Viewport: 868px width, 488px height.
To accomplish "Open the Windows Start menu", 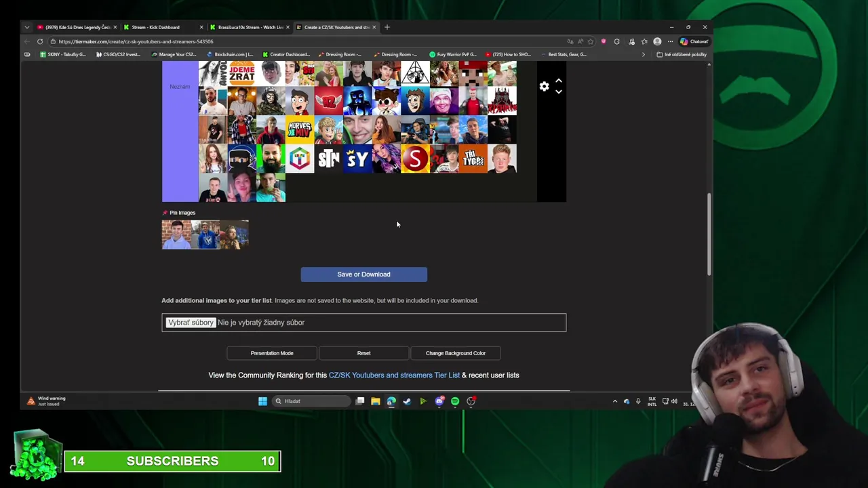I will click(262, 401).
